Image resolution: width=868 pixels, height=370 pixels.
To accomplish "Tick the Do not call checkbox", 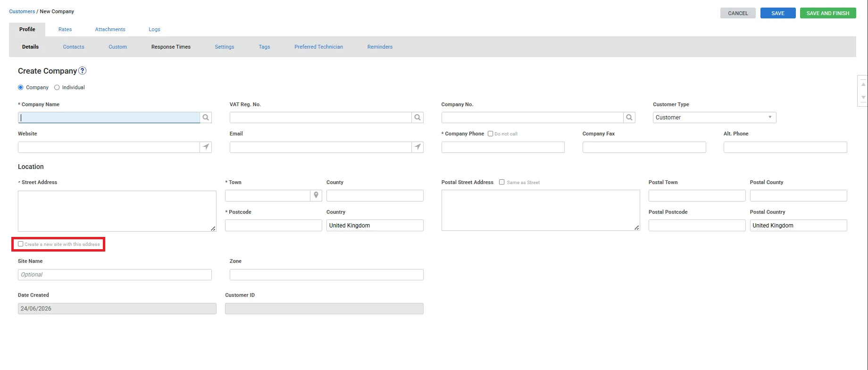I will 491,134.
